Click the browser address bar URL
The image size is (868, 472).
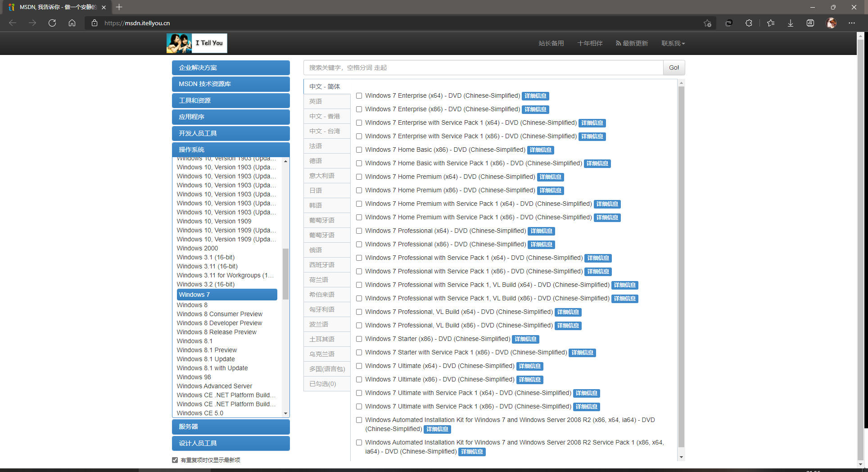click(137, 23)
